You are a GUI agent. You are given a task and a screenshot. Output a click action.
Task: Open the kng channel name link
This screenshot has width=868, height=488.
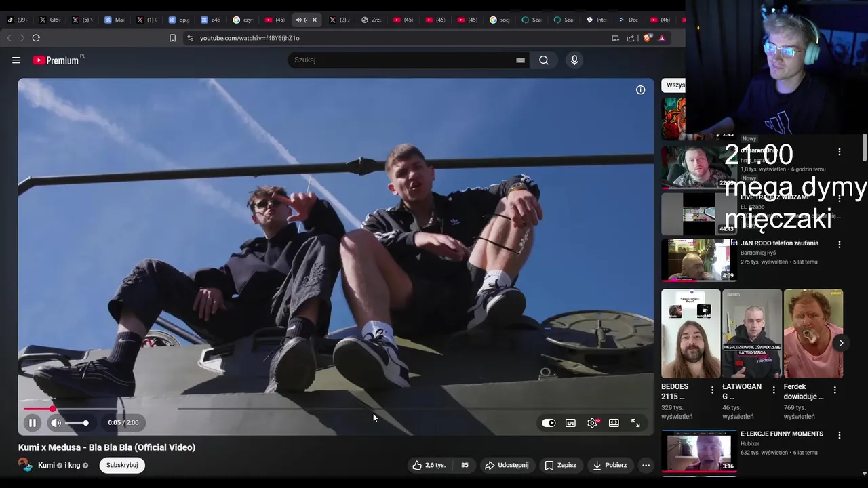tap(74, 465)
